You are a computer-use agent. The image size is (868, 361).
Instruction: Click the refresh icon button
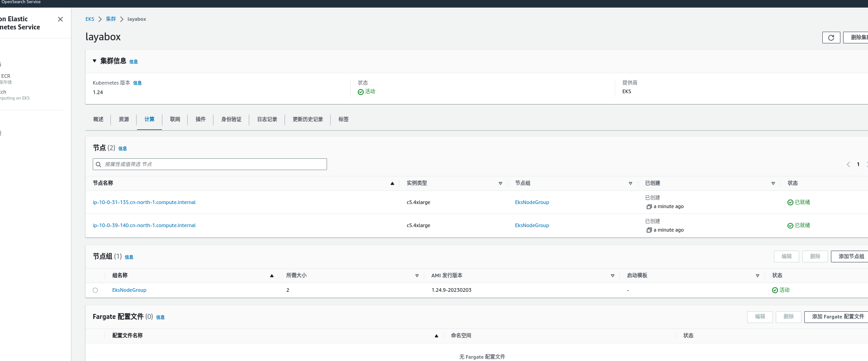click(x=831, y=38)
